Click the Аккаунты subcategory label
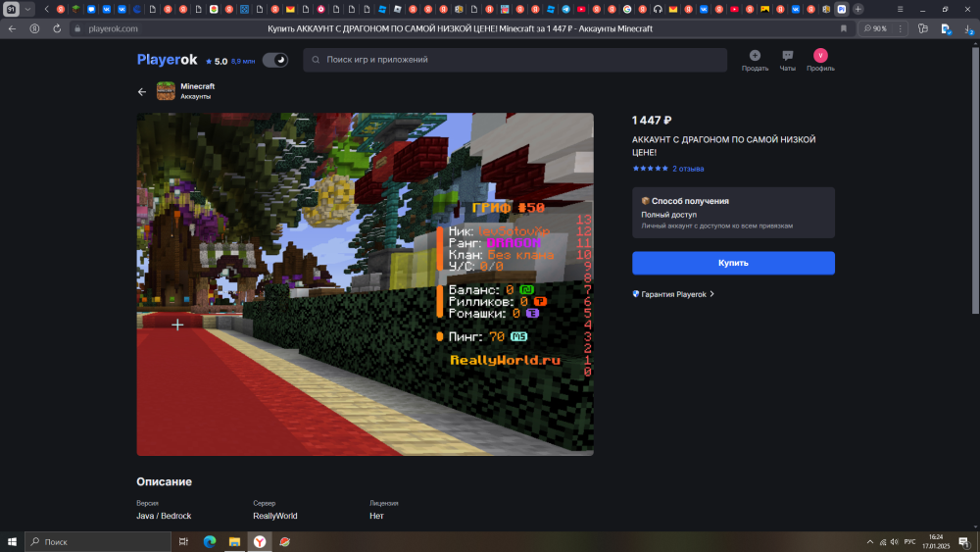Viewport: 980px width, 552px height. click(196, 97)
